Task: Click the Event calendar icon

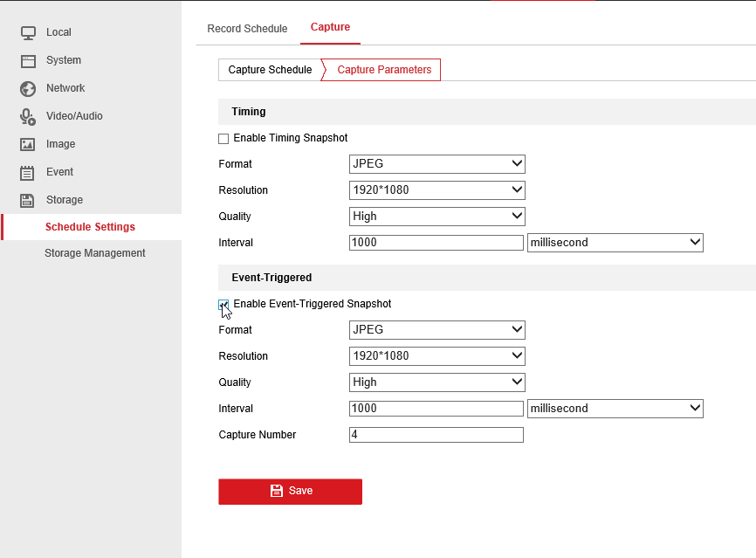Action: [x=28, y=172]
